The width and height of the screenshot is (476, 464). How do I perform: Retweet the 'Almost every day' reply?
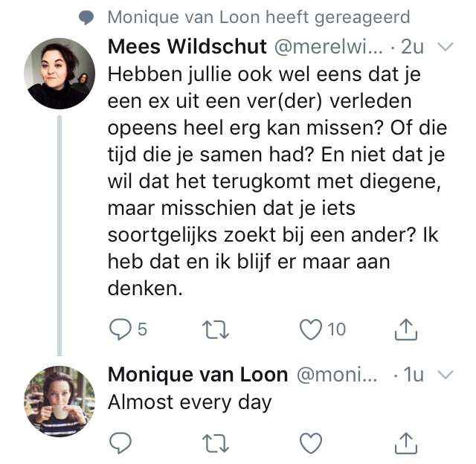tap(216, 443)
